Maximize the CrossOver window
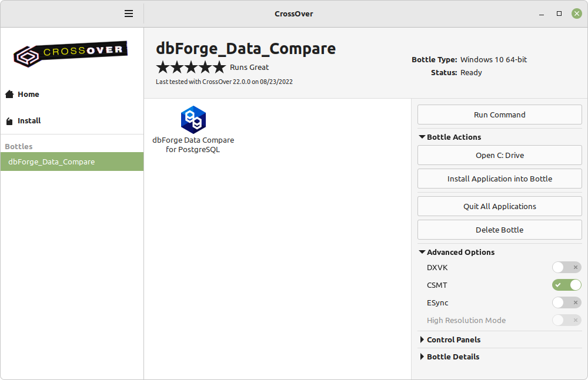Screen dimensions: 588x380 pos(559,14)
